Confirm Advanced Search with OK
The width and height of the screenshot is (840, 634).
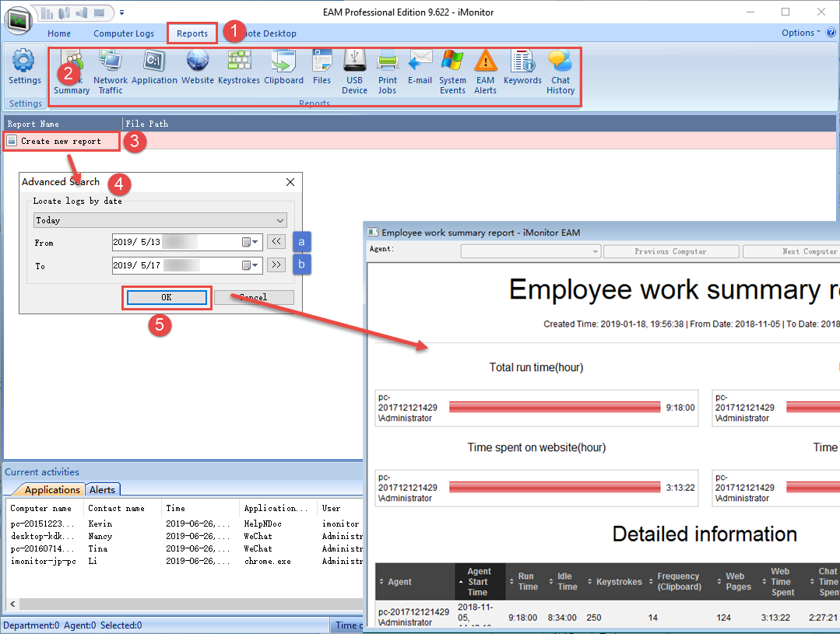coord(167,297)
